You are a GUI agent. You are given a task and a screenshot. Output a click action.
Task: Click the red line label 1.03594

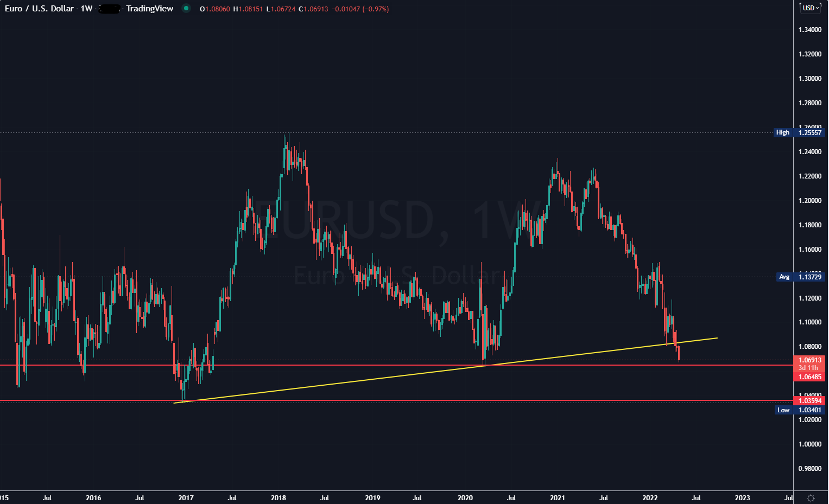point(811,400)
